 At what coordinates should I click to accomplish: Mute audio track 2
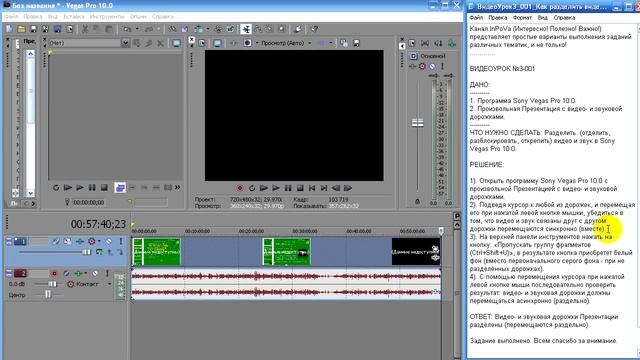click(x=95, y=273)
